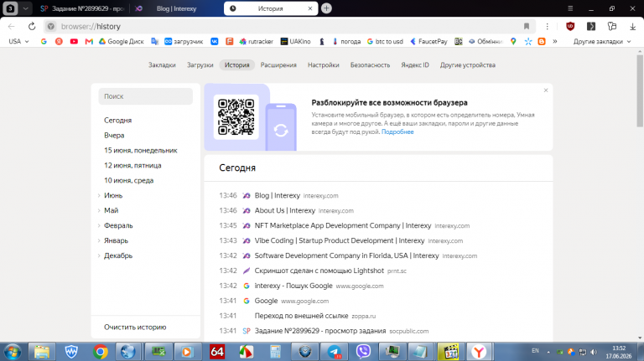Open Vibe Coding Startup Product entry
644x361 pixels.
[340, 240]
